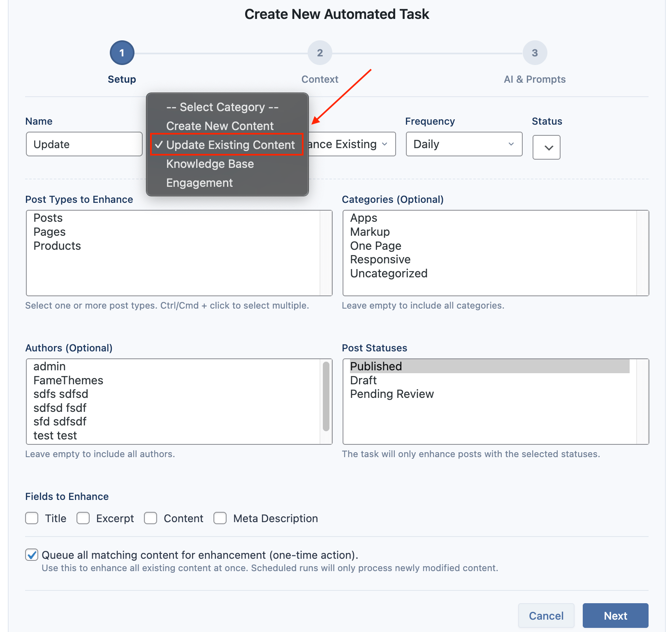Select Pages in Post Types list

pos(173,232)
